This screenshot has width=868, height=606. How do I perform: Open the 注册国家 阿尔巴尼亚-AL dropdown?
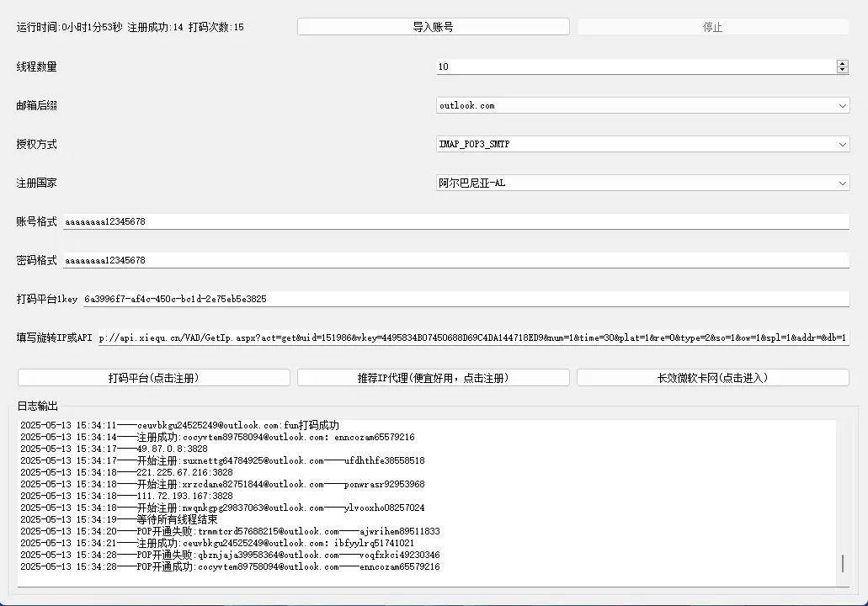point(642,183)
